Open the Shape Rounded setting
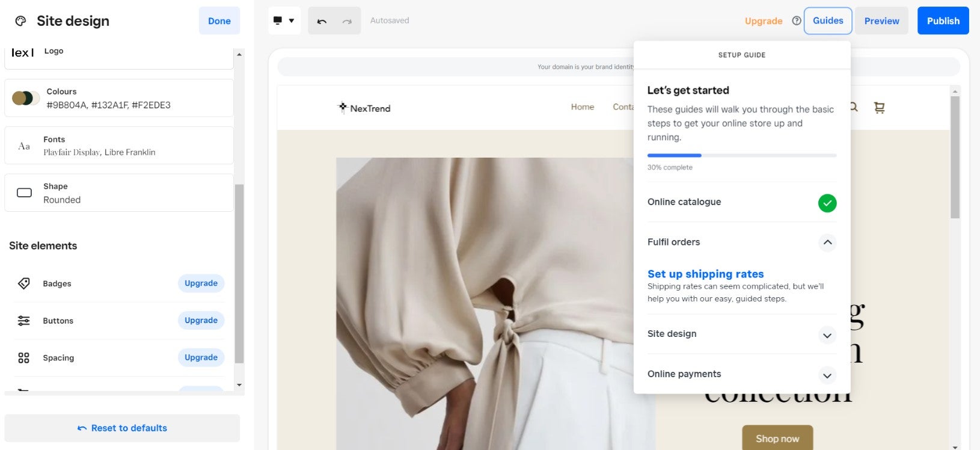This screenshot has height=450, width=980. click(119, 193)
